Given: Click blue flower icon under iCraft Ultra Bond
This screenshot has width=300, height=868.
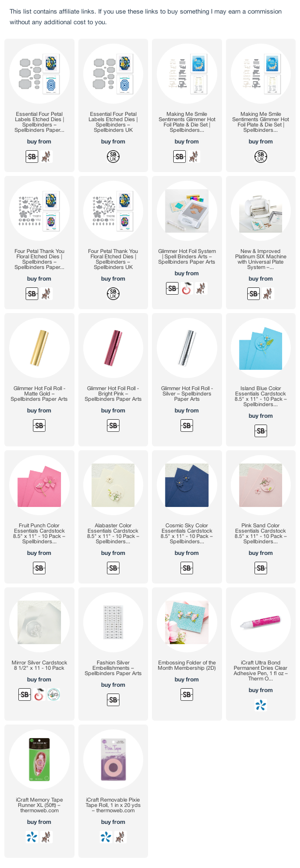Looking at the screenshot, I should 261,705.
